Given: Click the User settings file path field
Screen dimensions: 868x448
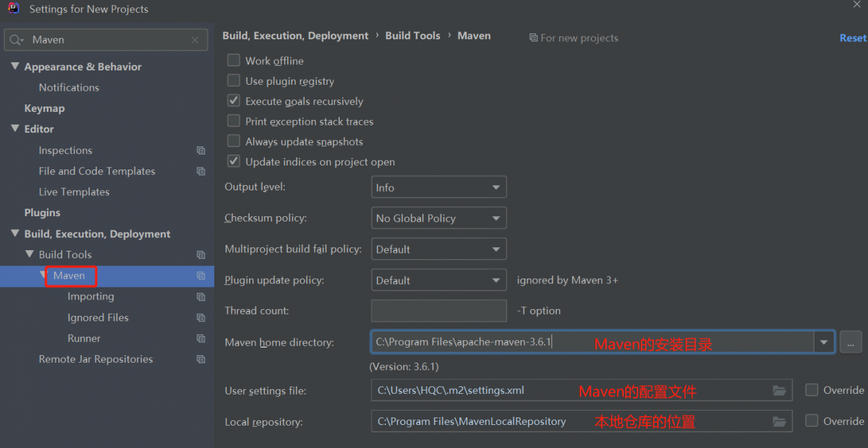Looking at the screenshot, I should pyautogui.click(x=581, y=390).
